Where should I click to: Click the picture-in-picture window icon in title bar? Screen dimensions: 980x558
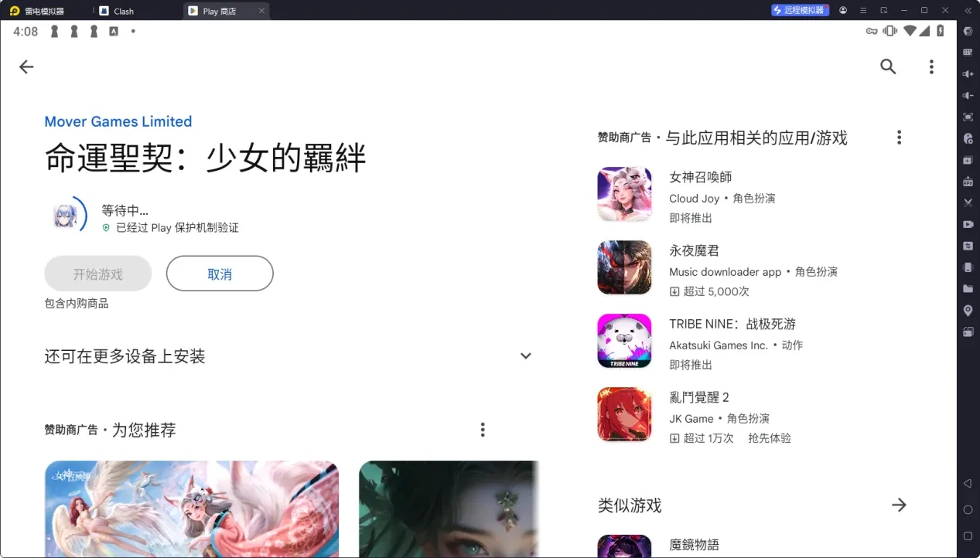tap(884, 11)
